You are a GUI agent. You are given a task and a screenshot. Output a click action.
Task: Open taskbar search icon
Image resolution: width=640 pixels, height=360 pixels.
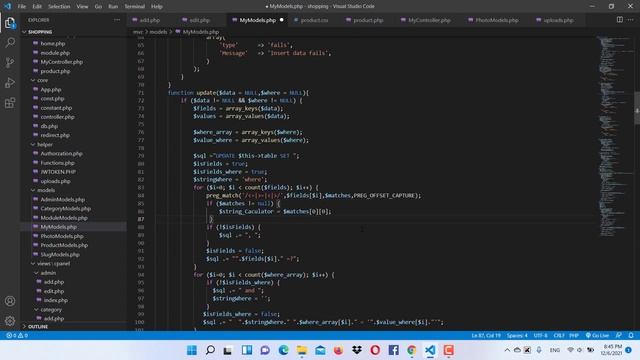coord(210,350)
